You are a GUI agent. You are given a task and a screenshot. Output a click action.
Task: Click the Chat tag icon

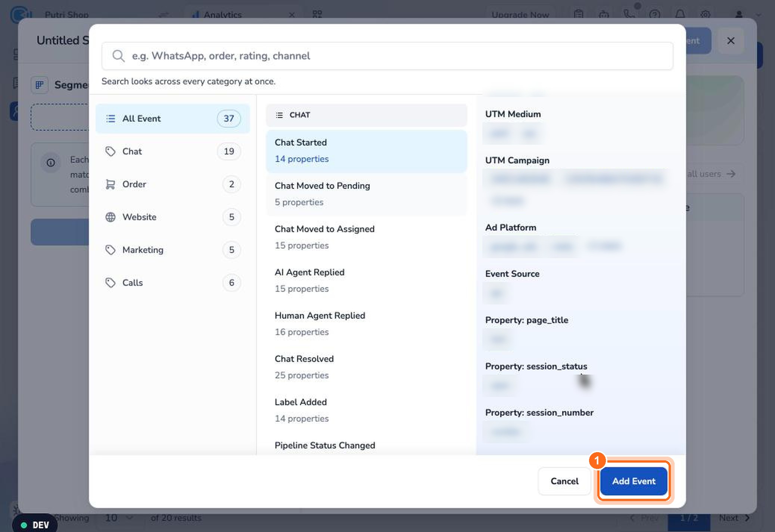pyautogui.click(x=110, y=151)
